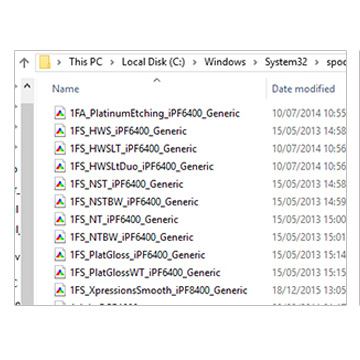Click date 10/07/2014 of PlatinumEtching row

point(309,114)
